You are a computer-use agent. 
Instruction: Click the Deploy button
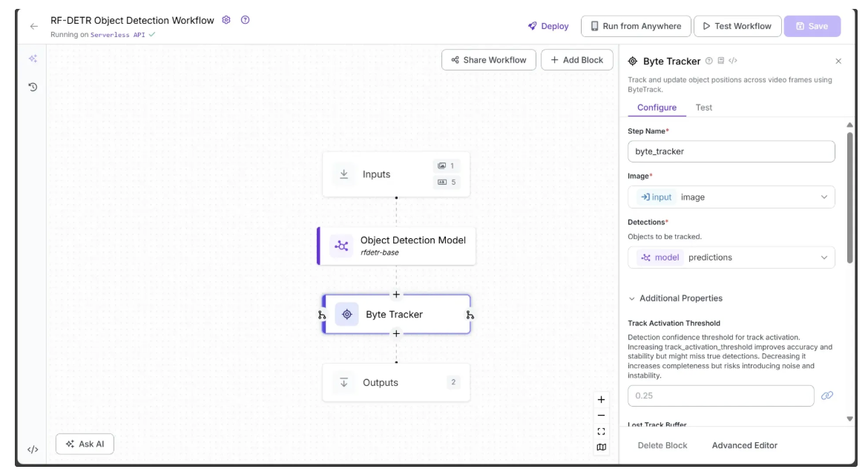coord(548,26)
